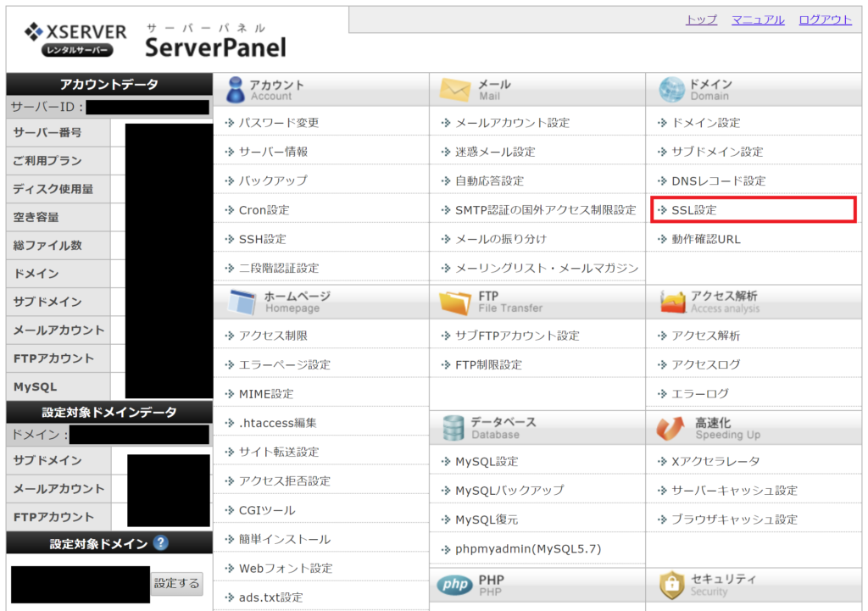Open Cron設定
This screenshot has height=611, width=868.
click(264, 210)
